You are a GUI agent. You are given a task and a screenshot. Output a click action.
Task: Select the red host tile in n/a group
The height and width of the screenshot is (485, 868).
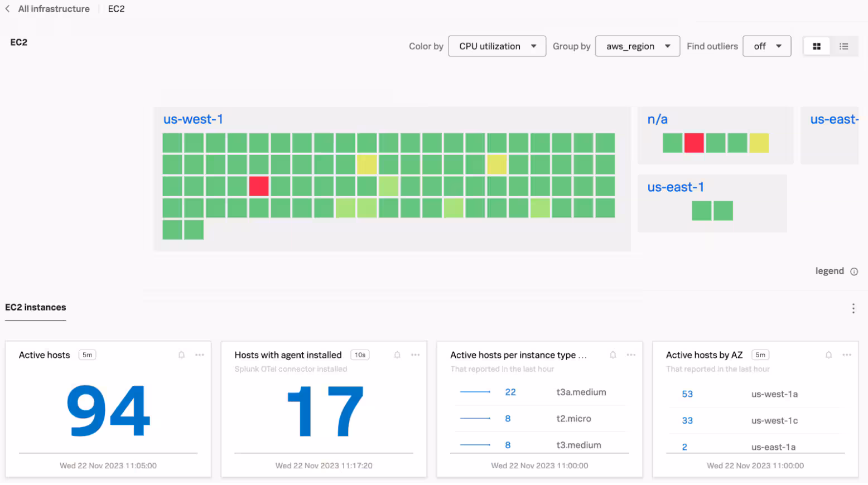pyautogui.click(x=694, y=143)
